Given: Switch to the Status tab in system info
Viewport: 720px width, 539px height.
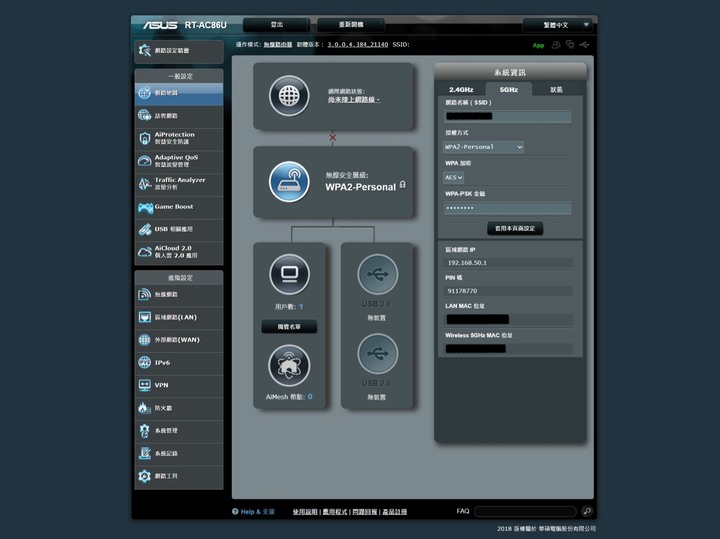Looking at the screenshot, I should (x=557, y=90).
